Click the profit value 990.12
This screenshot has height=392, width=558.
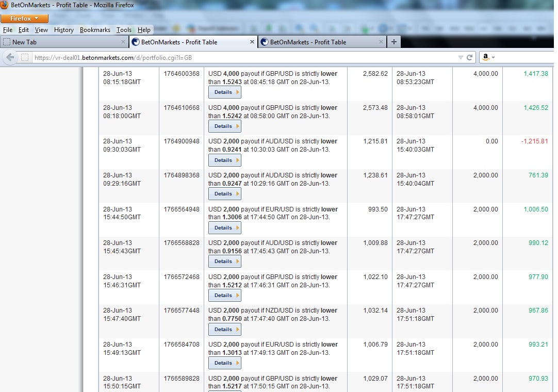(x=538, y=243)
